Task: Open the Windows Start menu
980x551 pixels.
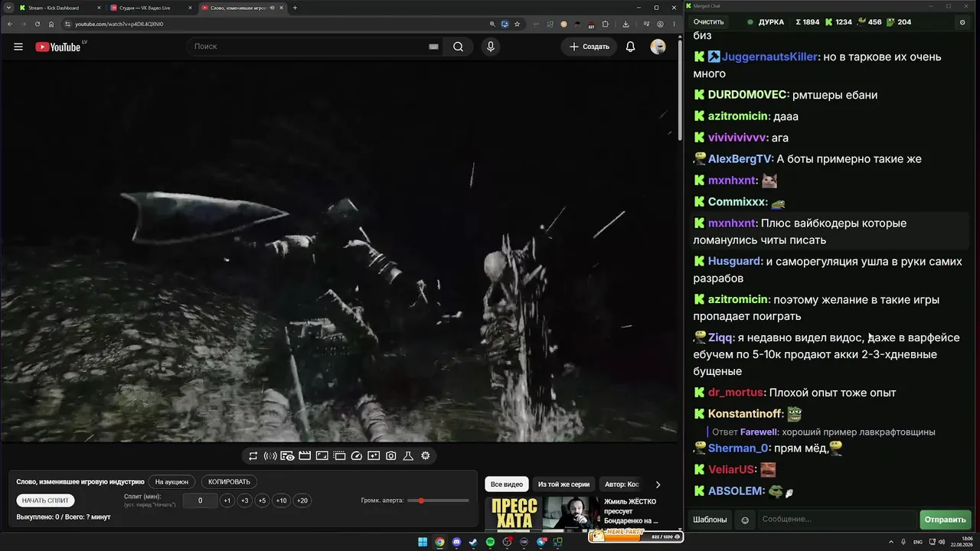Action: click(x=423, y=543)
